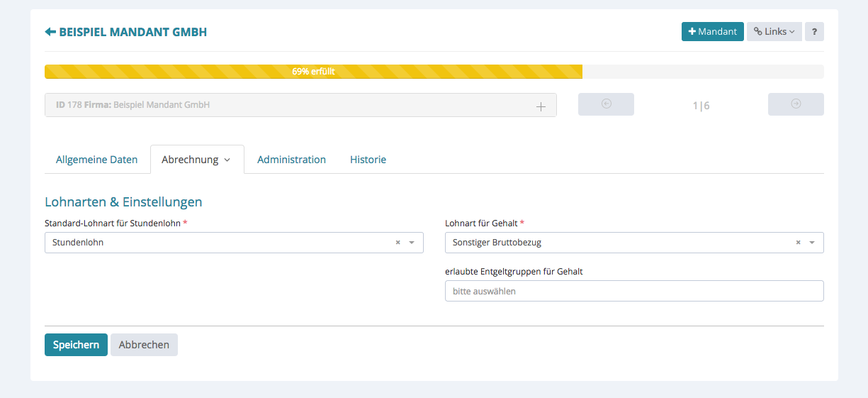Clear the Sonstiger Bruttobezug selection with x
This screenshot has width=868, height=398.
(798, 243)
